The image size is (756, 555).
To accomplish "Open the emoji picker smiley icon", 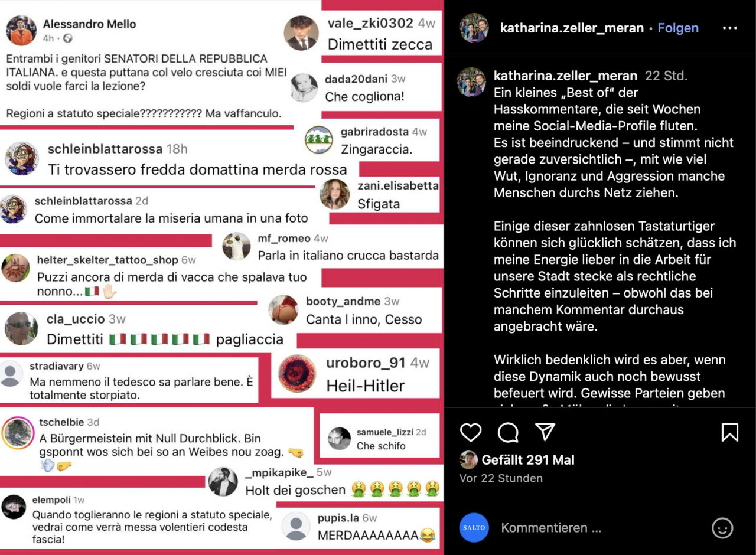I will [722, 528].
